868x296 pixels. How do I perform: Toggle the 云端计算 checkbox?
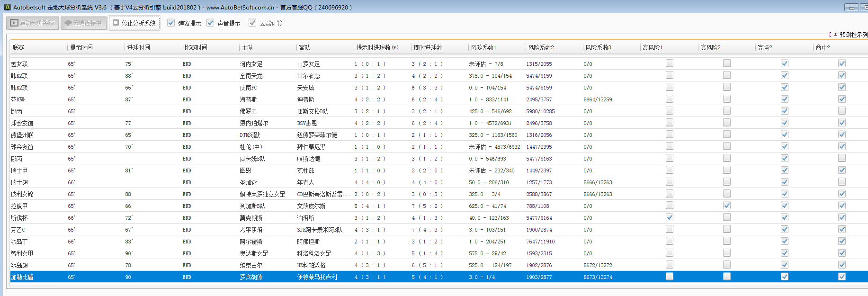pos(252,23)
